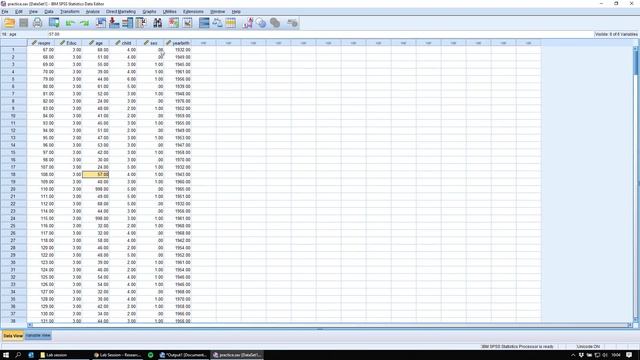This screenshot has height=360, width=640.
Task: Select the yearbirth column header
Action: (x=178, y=43)
